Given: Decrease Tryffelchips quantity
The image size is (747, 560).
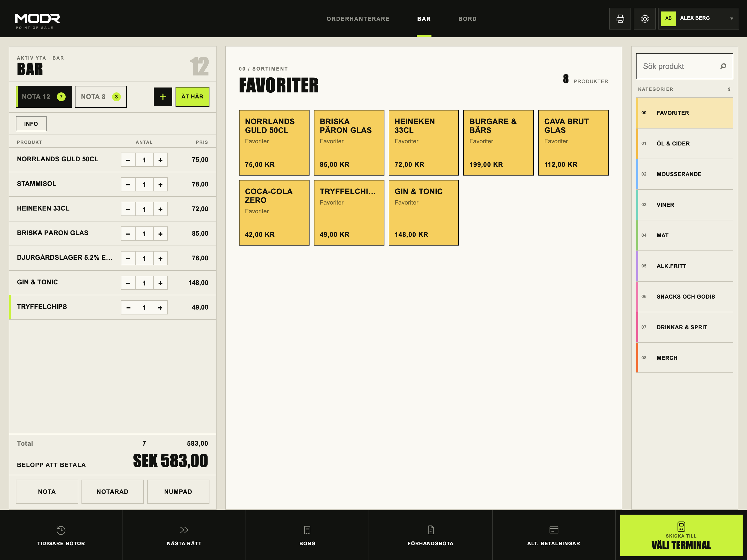Looking at the screenshot, I should [128, 308].
